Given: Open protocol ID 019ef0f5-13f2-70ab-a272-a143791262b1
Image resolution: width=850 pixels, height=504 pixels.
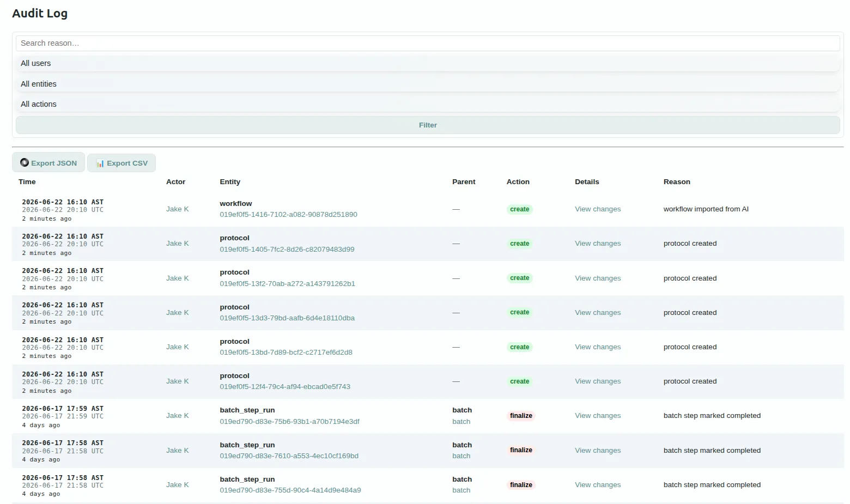Looking at the screenshot, I should [287, 283].
